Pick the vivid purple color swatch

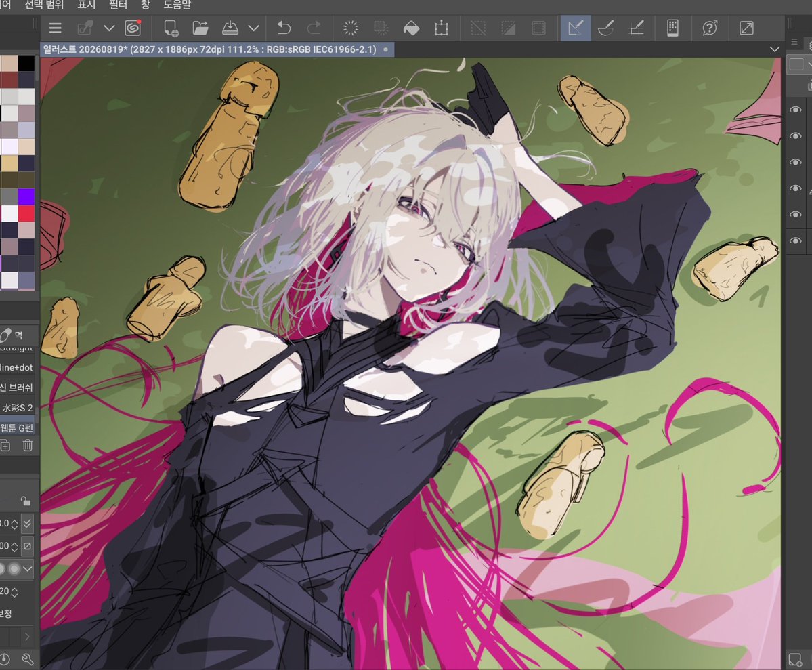pos(26,196)
